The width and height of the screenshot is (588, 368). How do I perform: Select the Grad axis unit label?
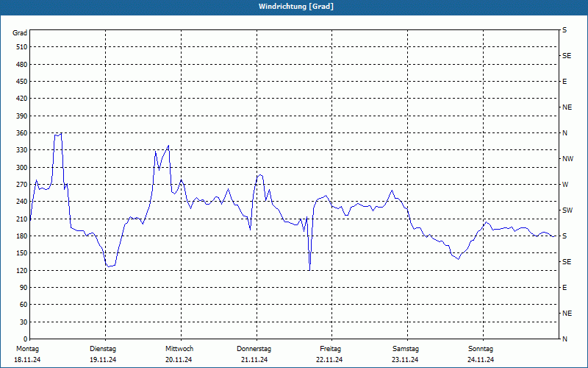[x=20, y=33]
